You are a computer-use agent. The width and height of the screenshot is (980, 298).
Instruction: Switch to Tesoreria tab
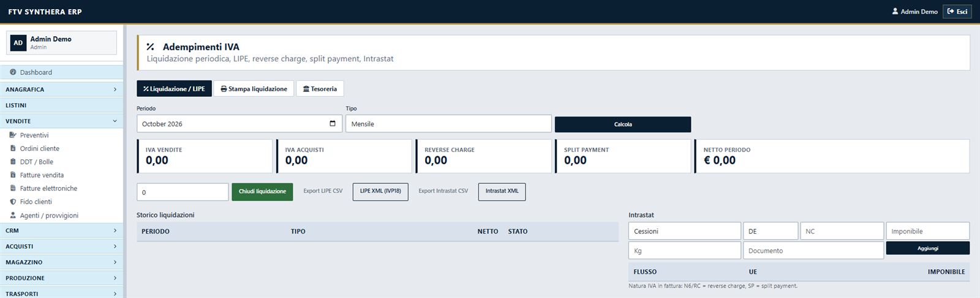(x=320, y=89)
